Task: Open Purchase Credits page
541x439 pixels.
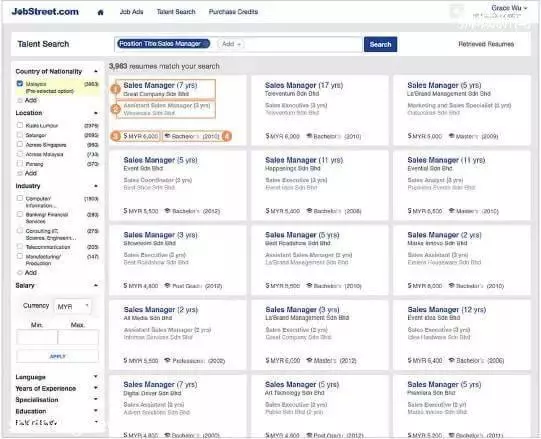Action: pyautogui.click(x=233, y=12)
